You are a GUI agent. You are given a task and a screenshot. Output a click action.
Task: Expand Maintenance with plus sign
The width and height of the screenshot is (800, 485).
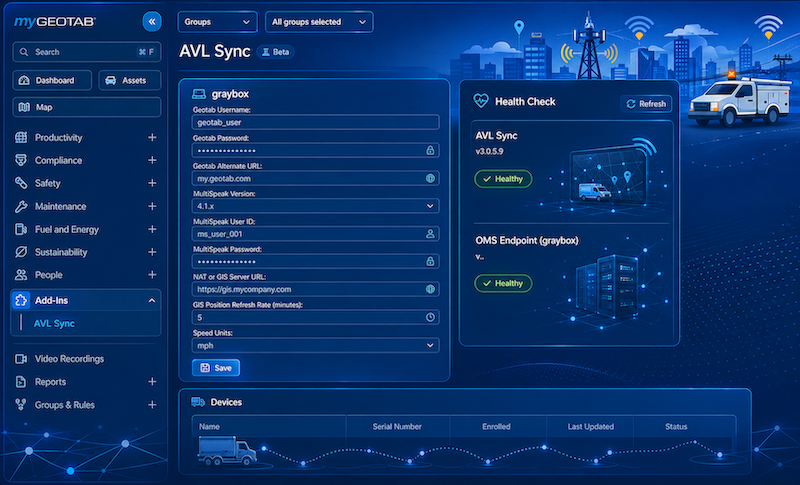pos(152,206)
